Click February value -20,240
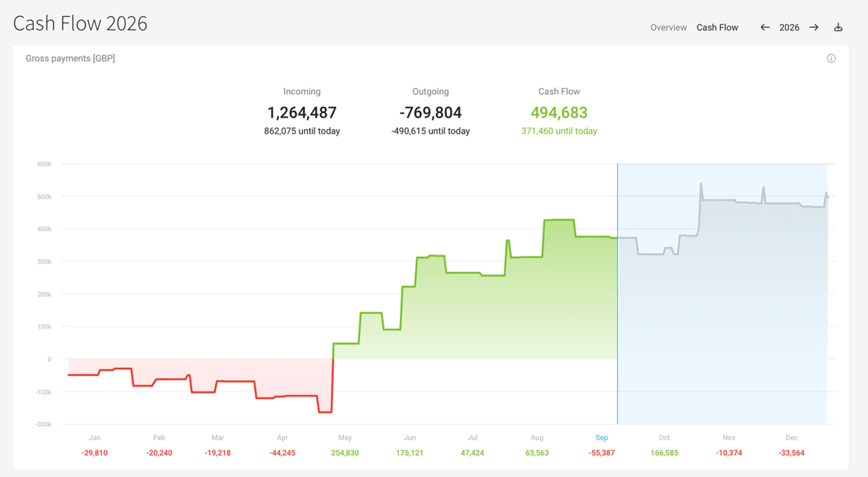 point(159,453)
